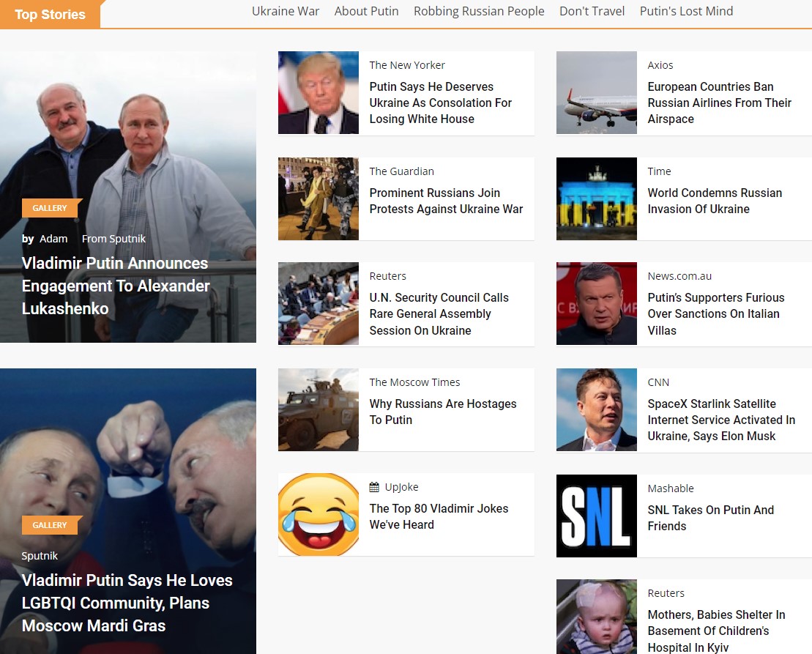Click the calendar icon beside UpJoke
Screen dimensions: 812x654
click(374, 487)
